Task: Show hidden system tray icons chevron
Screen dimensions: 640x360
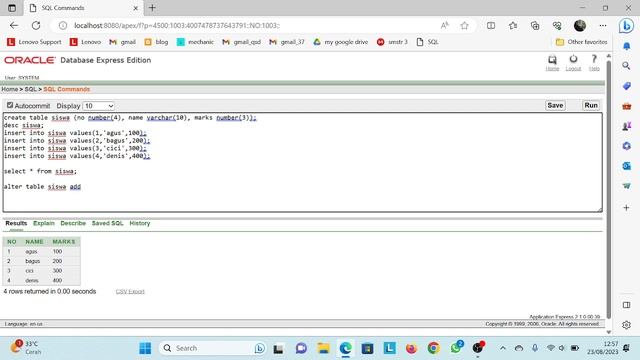Action: (503, 348)
